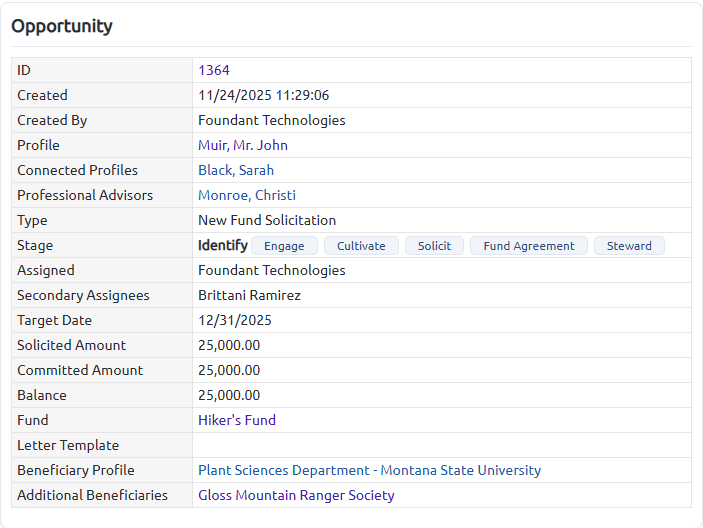703x528 pixels.
Task: Open the Muir, Mr. John profile
Action: point(243,145)
